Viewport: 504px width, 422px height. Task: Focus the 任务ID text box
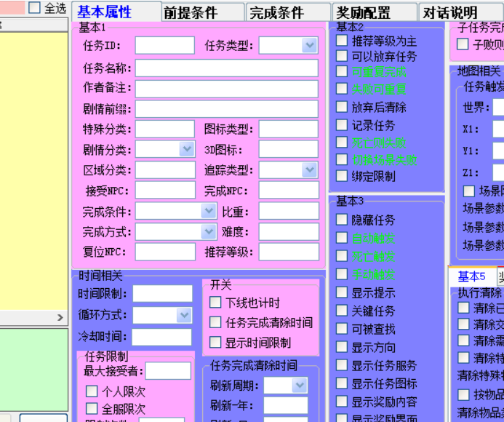pos(164,46)
